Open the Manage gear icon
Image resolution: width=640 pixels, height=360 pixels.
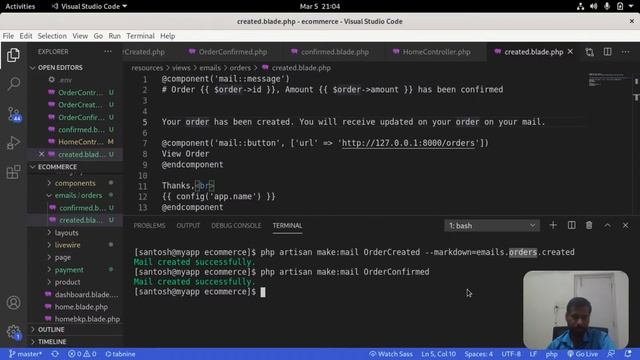pos(13,331)
